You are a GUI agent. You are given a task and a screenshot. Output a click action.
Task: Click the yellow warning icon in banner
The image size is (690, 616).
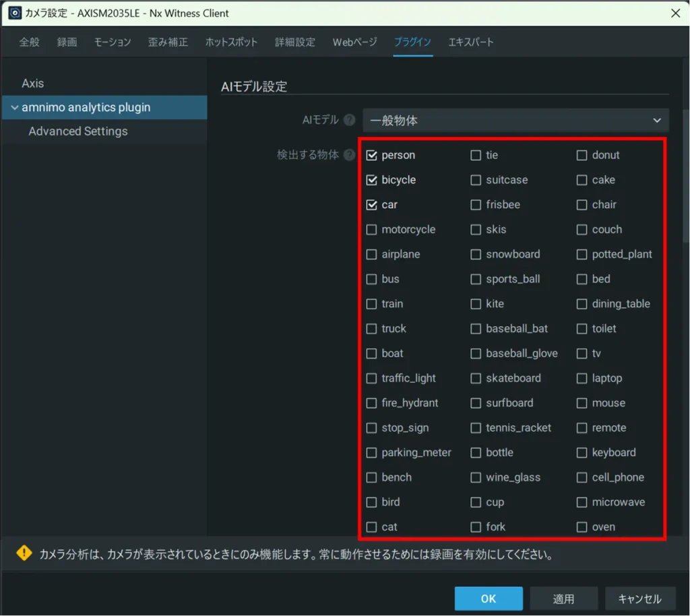(x=24, y=554)
